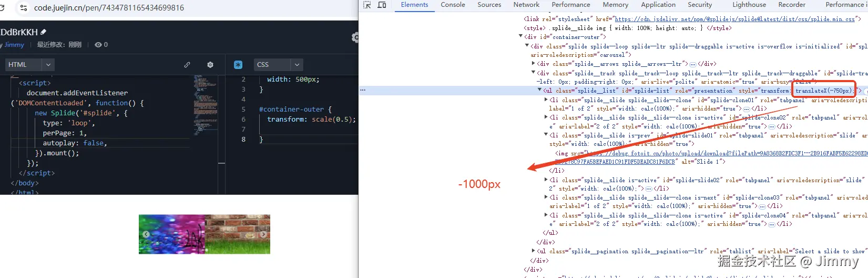Open the CSS preprocessor dropdown
Screen dimensions: 868x278
click(x=279, y=65)
